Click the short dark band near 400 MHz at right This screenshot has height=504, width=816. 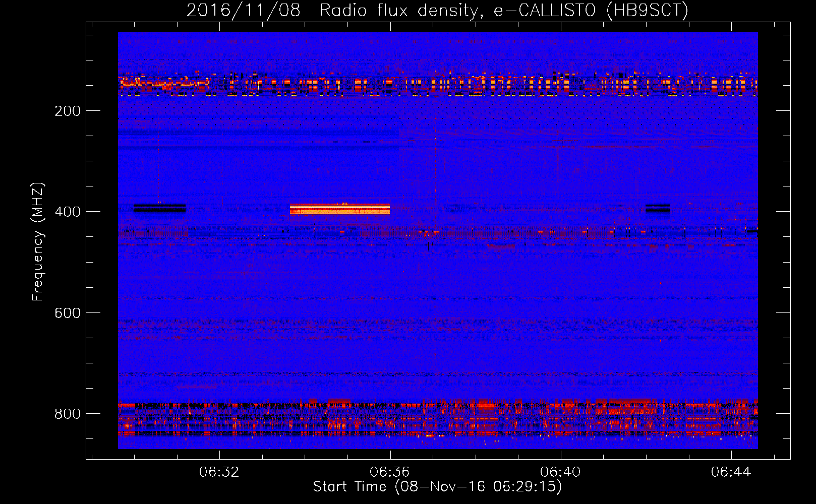[x=658, y=208]
